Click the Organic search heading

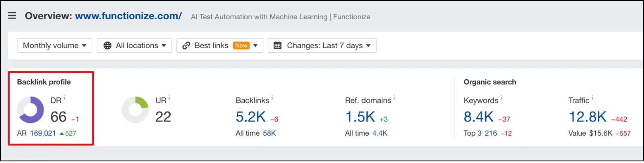pyautogui.click(x=490, y=82)
